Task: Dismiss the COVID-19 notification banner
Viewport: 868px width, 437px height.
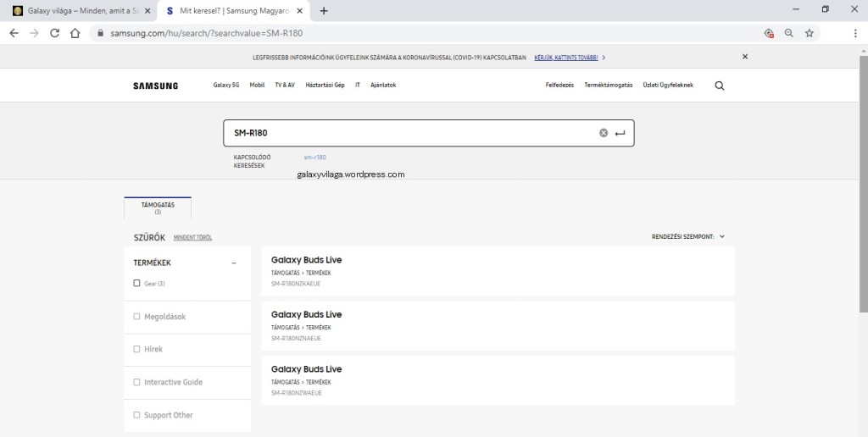Action: click(745, 57)
